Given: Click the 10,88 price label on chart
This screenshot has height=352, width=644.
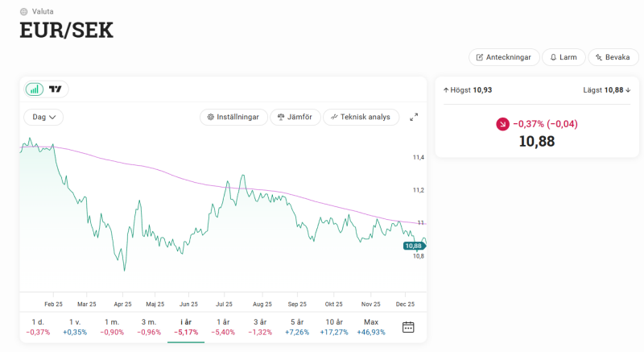Looking at the screenshot, I should [413, 246].
